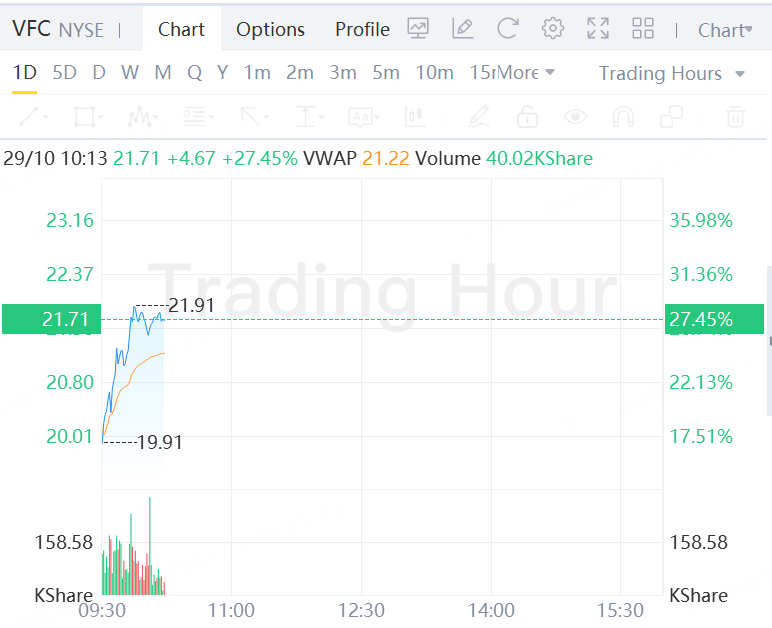Click the VWAP 21.22 value
Image resolution: width=772 pixels, height=628 pixels.
point(386,158)
